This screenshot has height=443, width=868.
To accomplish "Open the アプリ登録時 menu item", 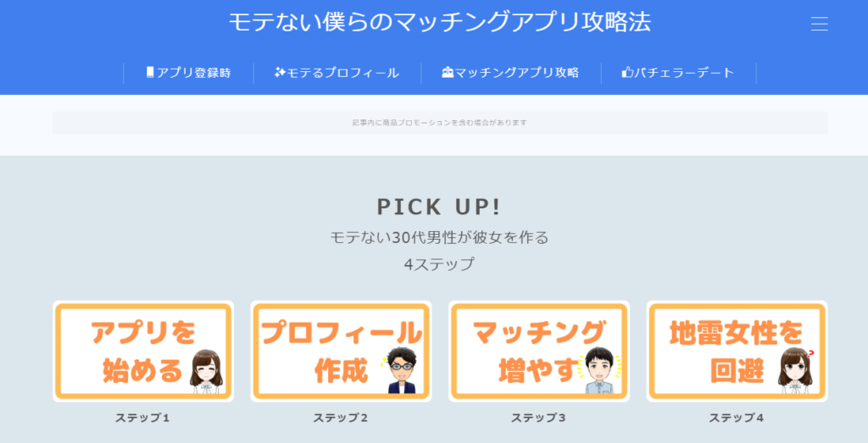I will pyautogui.click(x=189, y=73).
